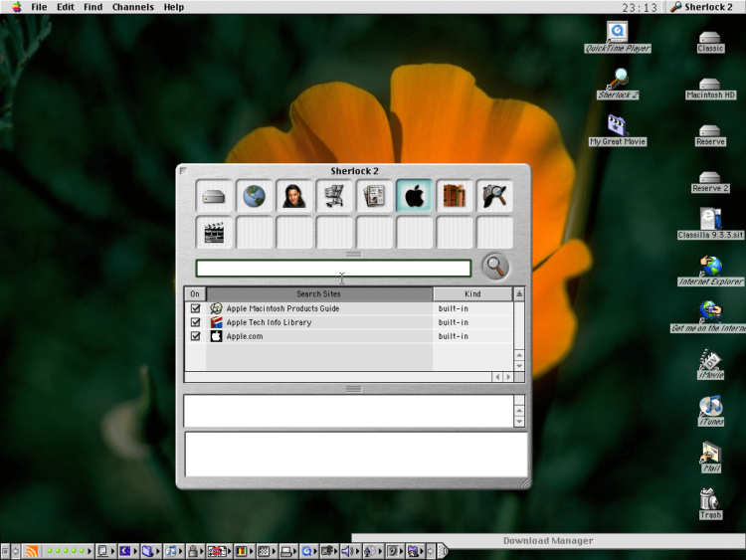746x560 pixels.
Task: Uncheck the Apple.com search site
Action: pos(195,336)
